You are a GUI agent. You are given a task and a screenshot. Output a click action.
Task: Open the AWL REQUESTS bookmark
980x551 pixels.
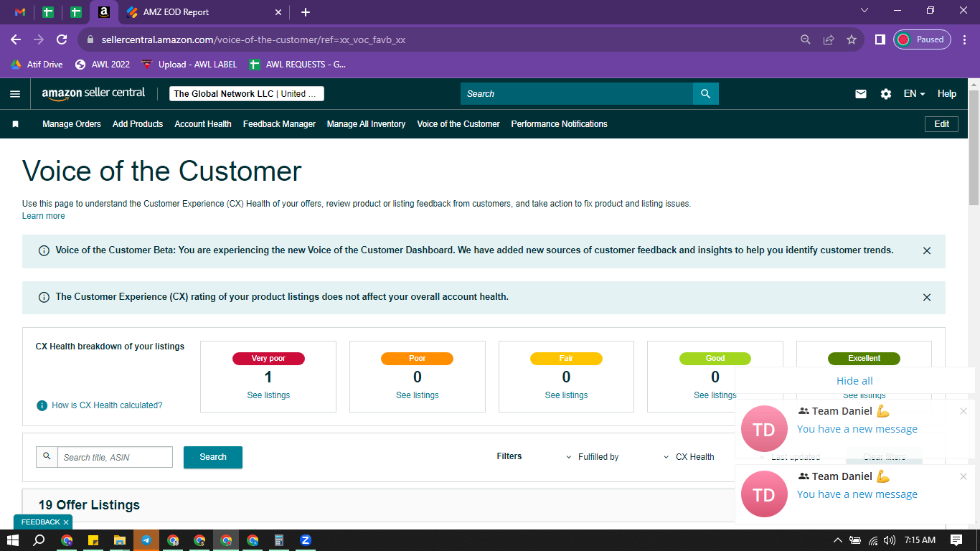(298, 65)
